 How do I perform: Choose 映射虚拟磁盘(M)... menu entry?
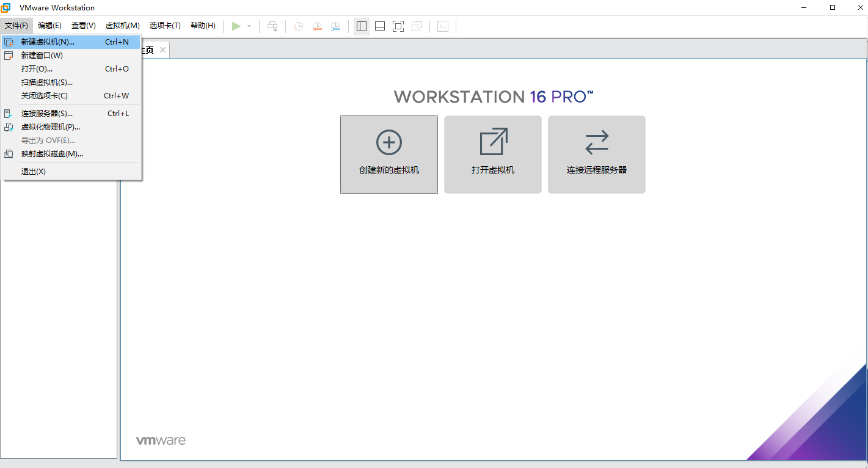click(71, 154)
